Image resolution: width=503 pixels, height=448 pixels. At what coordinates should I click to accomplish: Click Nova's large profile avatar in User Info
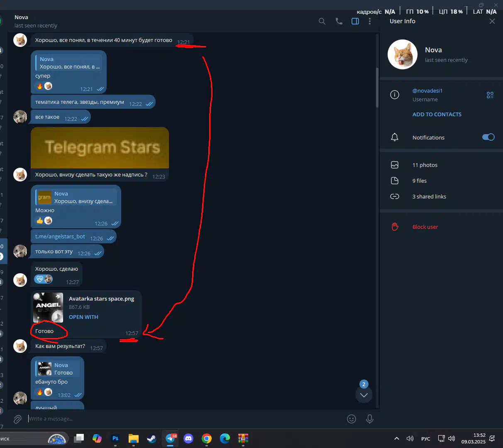(403, 54)
